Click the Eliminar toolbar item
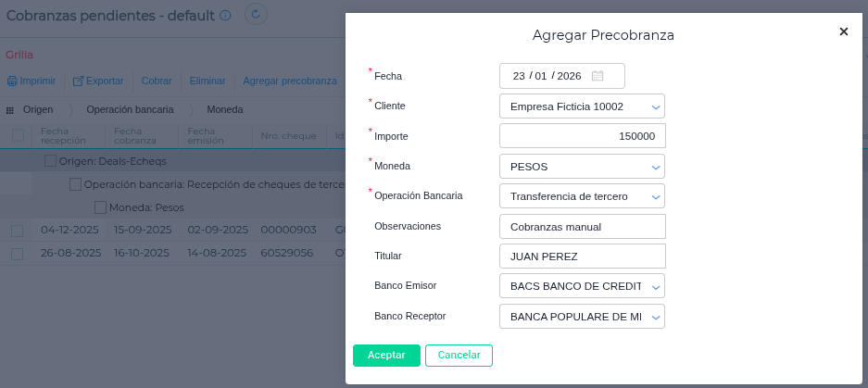 (x=208, y=81)
